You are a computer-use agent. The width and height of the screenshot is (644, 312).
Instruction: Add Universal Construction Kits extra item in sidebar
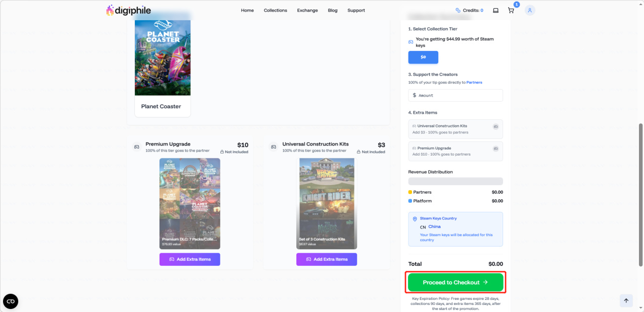click(455, 129)
